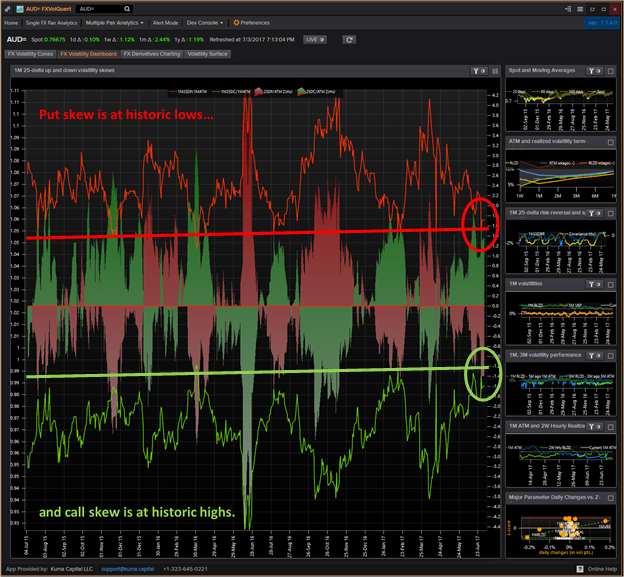Click the Spot and Moving Averages mini chart
The height and width of the screenshot is (577, 624).
(x=560, y=104)
